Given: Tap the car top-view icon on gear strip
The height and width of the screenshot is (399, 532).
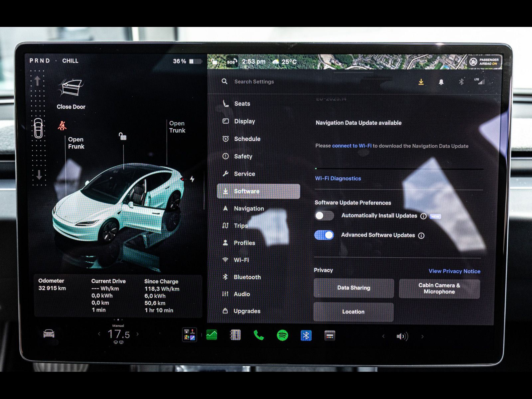Looking at the screenshot, I should (x=38, y=128).
